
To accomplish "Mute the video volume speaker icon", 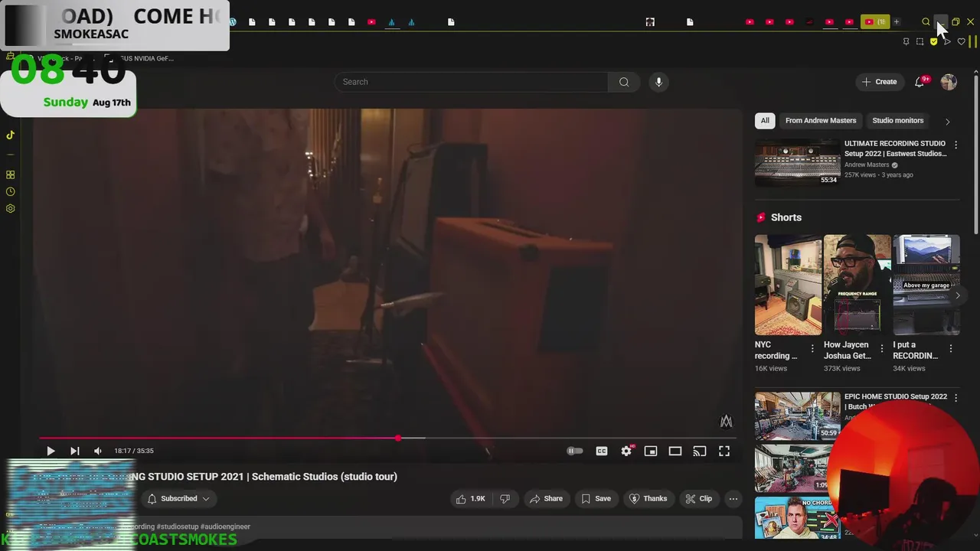I will [x=97, y=451].
